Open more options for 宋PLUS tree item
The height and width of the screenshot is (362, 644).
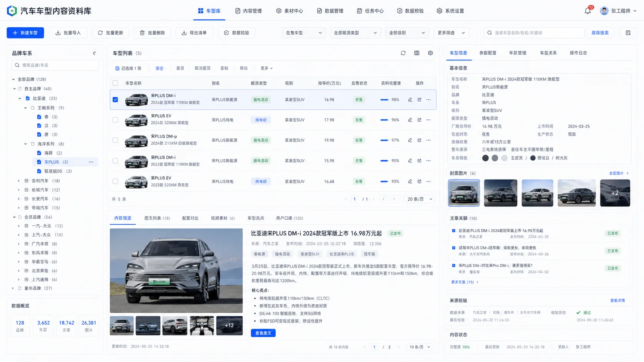[x=91, y=162]
